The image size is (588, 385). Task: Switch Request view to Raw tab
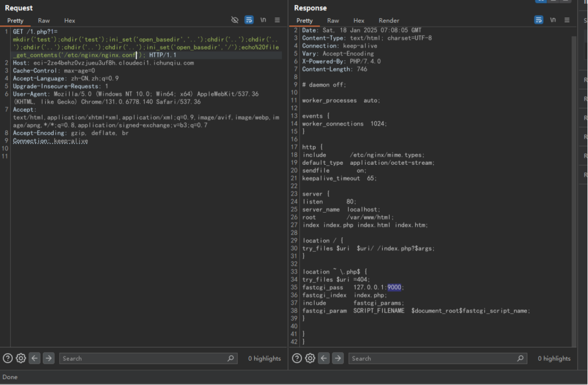click(x=44, y=21)
